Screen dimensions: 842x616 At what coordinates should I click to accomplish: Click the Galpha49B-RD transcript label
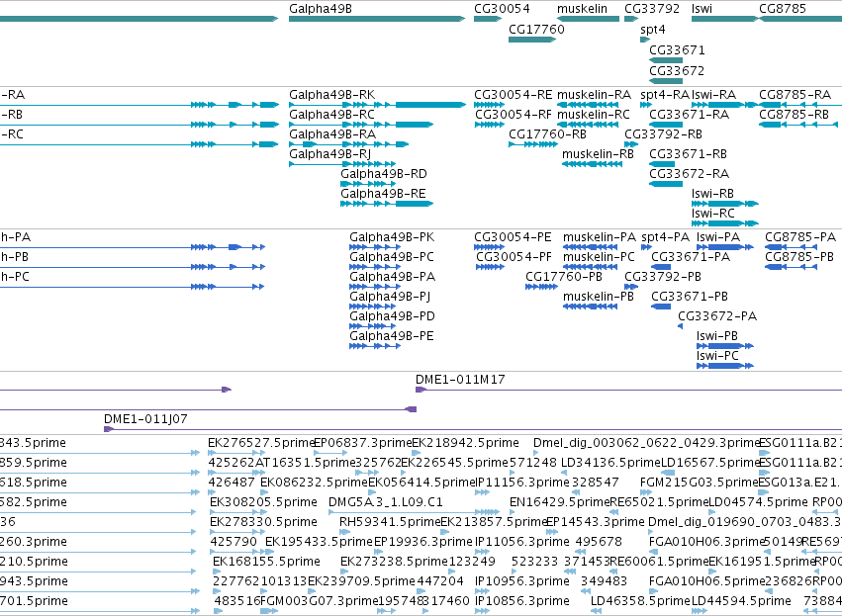[x=384, y=174]
